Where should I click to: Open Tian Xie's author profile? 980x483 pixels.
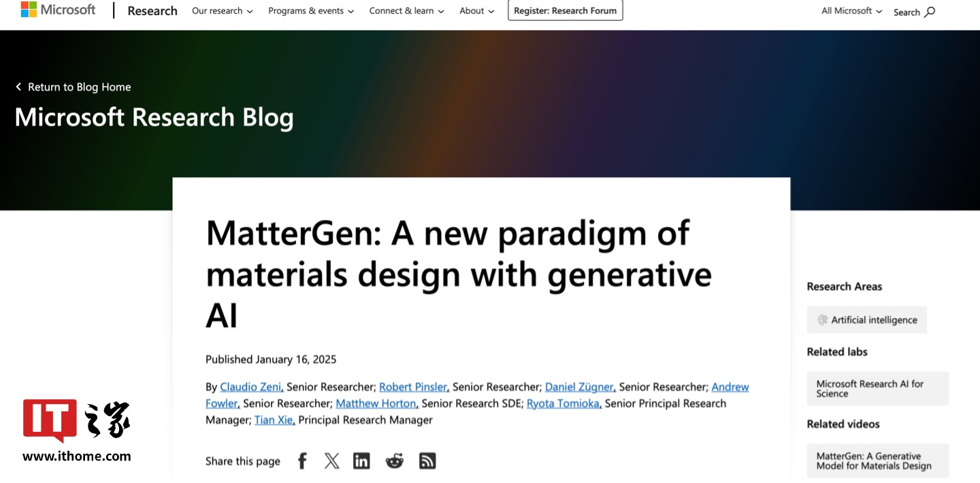point(274,420)
